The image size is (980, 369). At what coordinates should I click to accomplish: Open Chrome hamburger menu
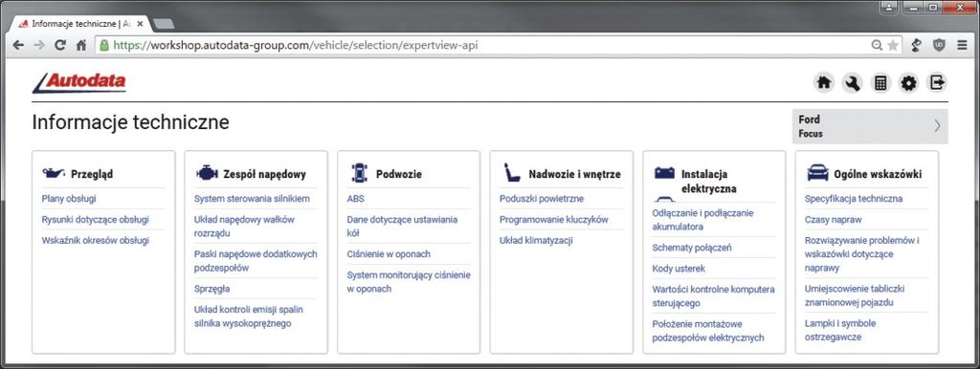coord(961,45)
